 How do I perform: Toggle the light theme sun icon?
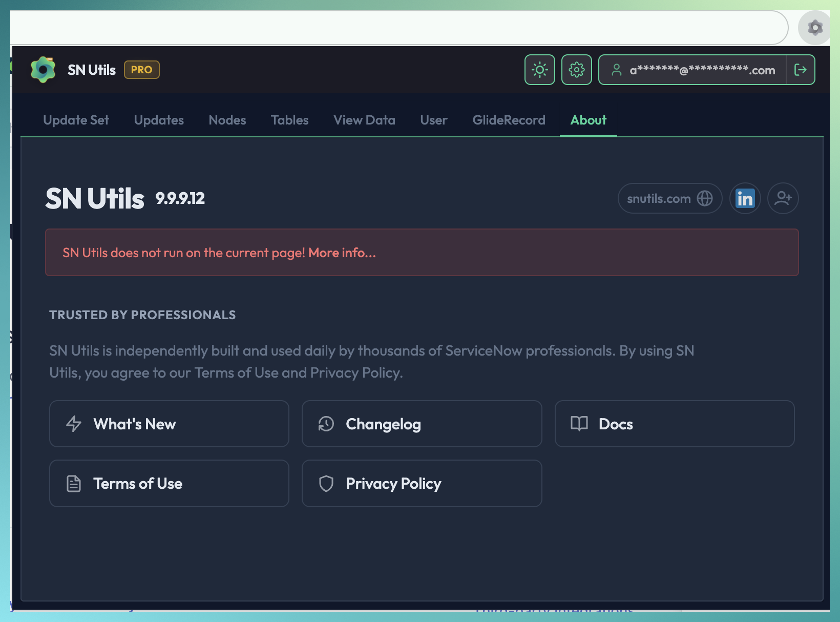point(539,69)
